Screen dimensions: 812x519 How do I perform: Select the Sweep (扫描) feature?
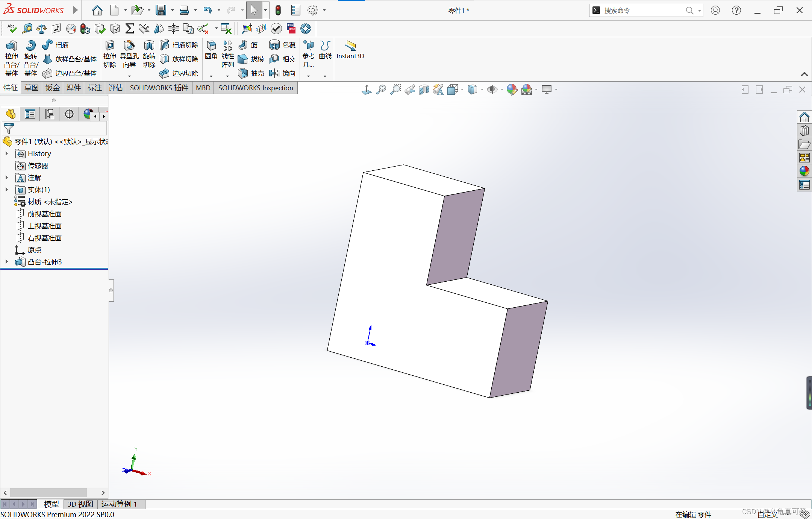[56, 45]
